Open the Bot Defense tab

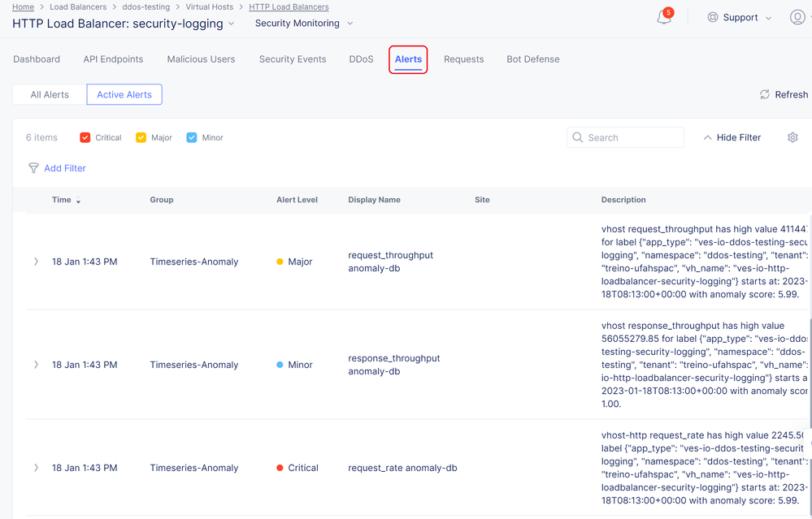pyautogui.click(x=532, y=59)
